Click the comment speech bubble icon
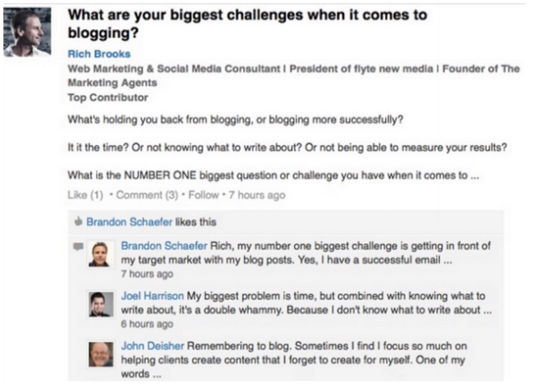This screenshot has width=533, height=392. pos(78,247)
